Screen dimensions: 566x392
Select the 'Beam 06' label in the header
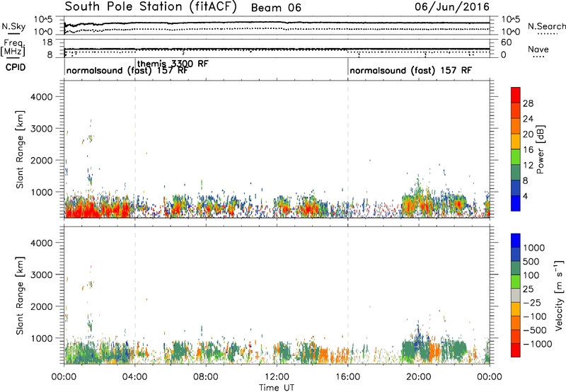(x=276, y=8)
